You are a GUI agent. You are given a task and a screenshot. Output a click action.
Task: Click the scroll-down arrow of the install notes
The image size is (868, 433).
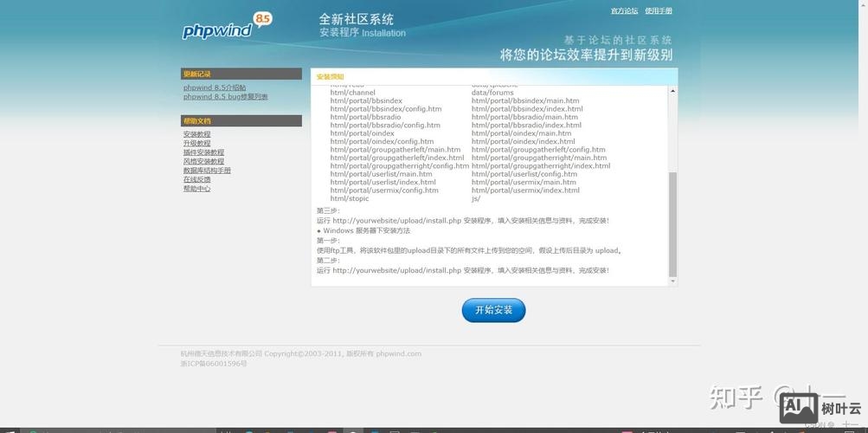[672, 281]
